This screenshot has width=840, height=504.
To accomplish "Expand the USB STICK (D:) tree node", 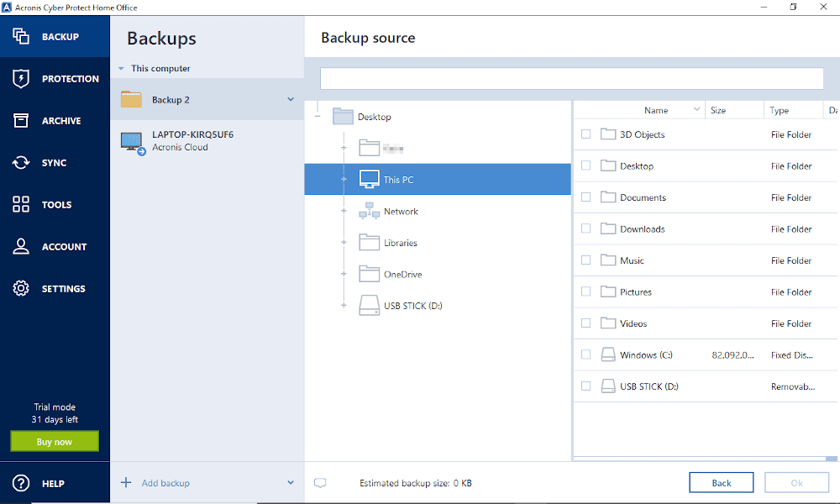I will coord(344,305).
